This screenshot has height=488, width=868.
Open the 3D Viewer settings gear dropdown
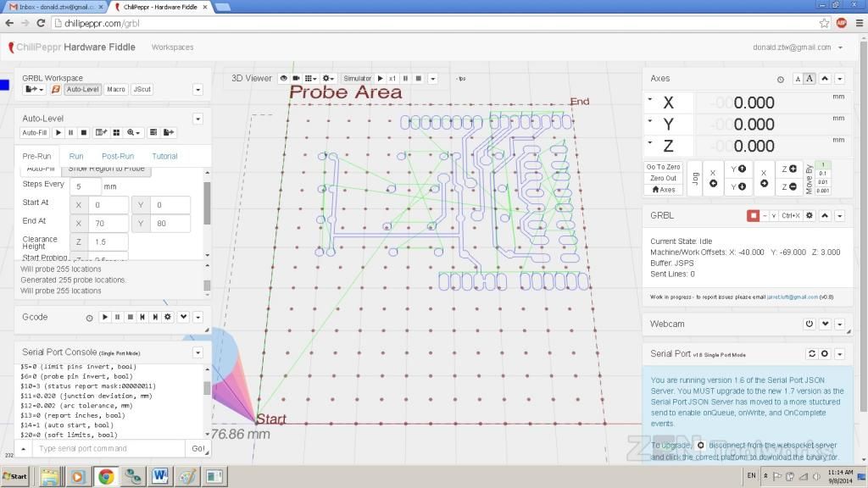click(x=328, y=79)
